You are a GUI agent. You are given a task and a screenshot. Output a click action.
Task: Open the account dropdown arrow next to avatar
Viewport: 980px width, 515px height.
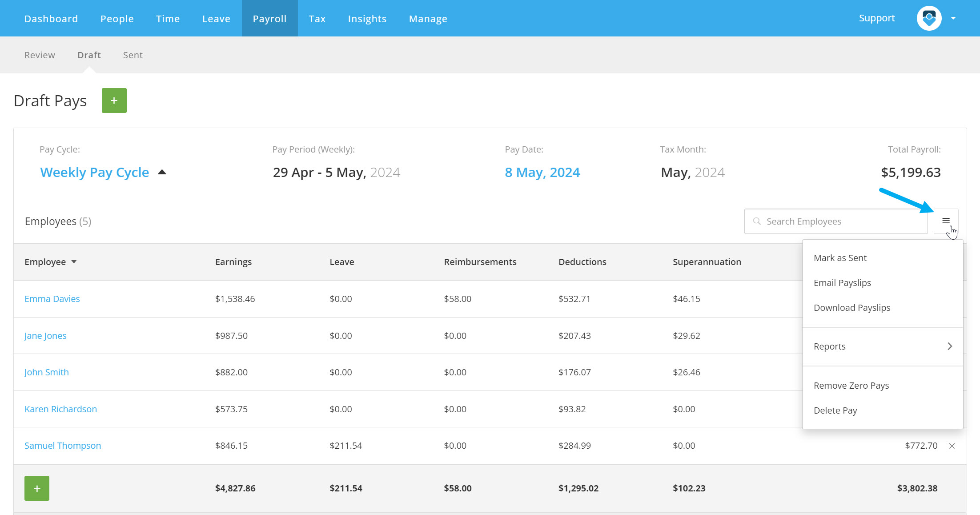[953, 18]
